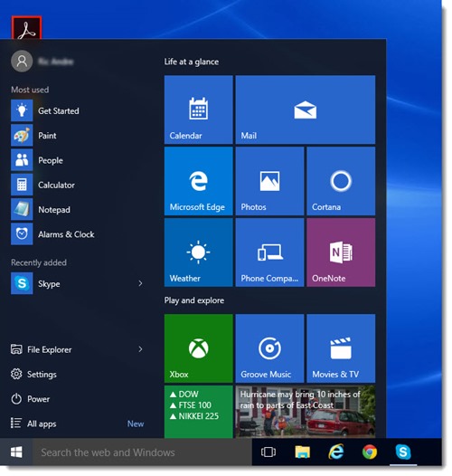
Task: Open Task View on the taskbar
Action: pyautogui.click(x=268, y=452)
